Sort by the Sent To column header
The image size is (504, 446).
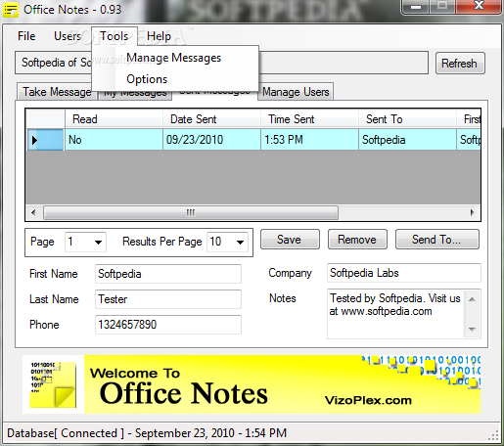click(407, 119)
